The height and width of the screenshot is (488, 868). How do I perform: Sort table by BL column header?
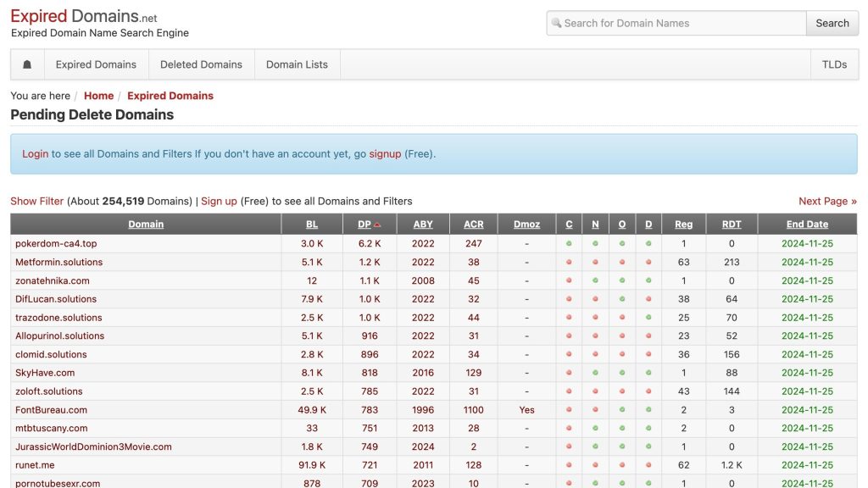[x=312, y=224]
